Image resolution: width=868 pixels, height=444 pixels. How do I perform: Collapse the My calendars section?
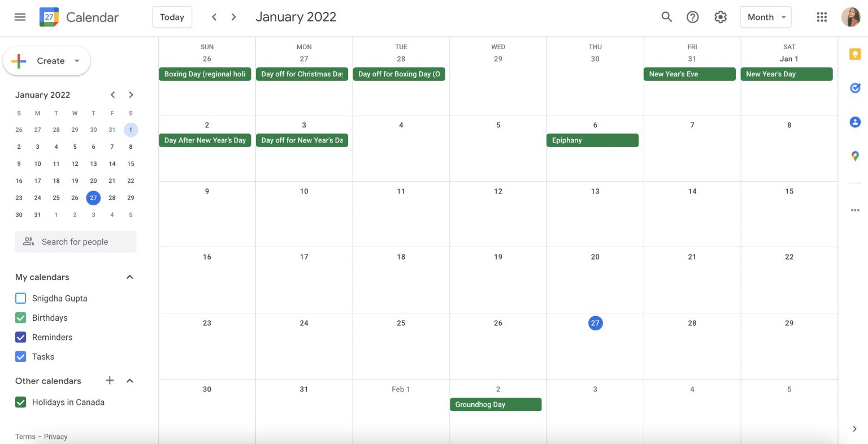pyautogui.click(x=130, y=277)
